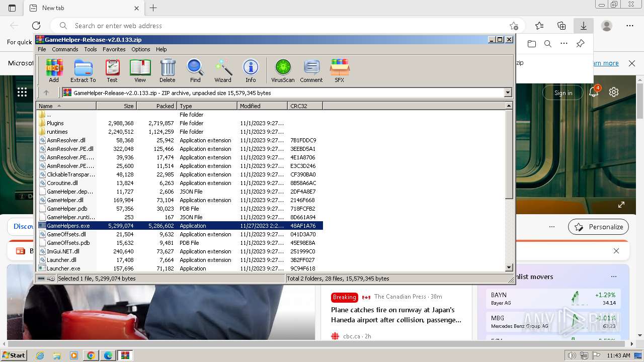Expand the archive path dropdown
This screenshot has height=362, width=644.
tap(508, 93)
